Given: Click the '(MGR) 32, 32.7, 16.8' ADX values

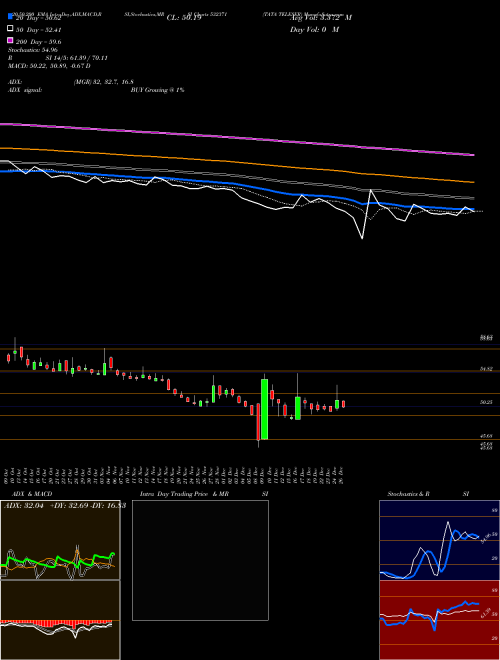Looking at the screenshot, I should pyautogui.click(x=104, y=82).
